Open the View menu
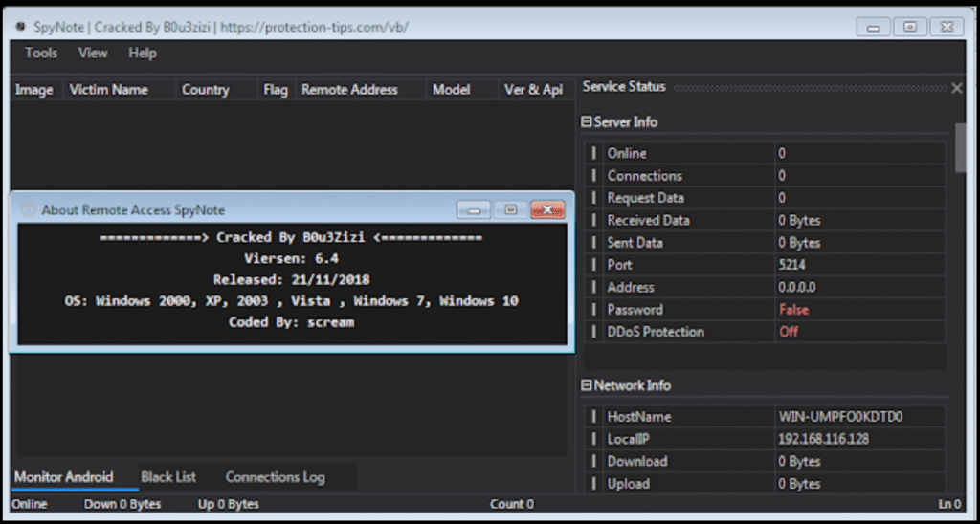Screen dimensions: 980x524 click(x=93, y=54)
